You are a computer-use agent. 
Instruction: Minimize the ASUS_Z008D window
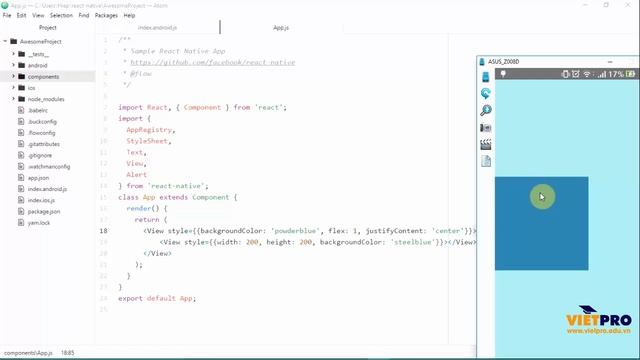point(610,62)
